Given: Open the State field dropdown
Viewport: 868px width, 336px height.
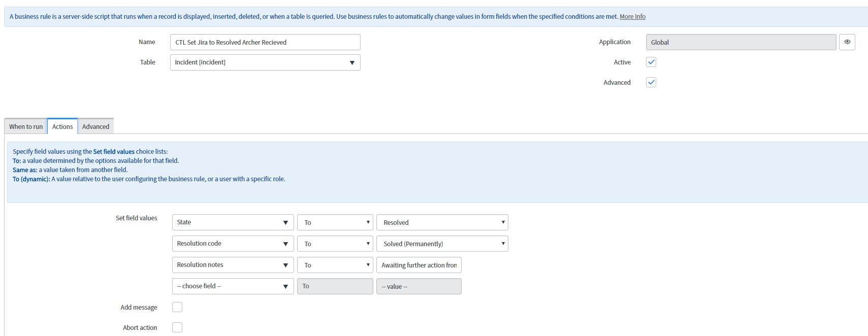Looking at the screenshot, I should pyautogui.click(x=233, y=222).
